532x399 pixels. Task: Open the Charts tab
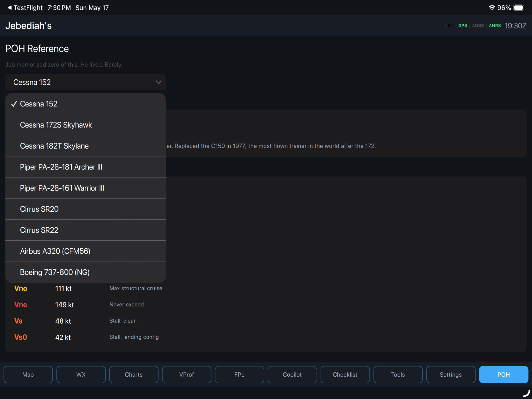click(x=134, y=374)
